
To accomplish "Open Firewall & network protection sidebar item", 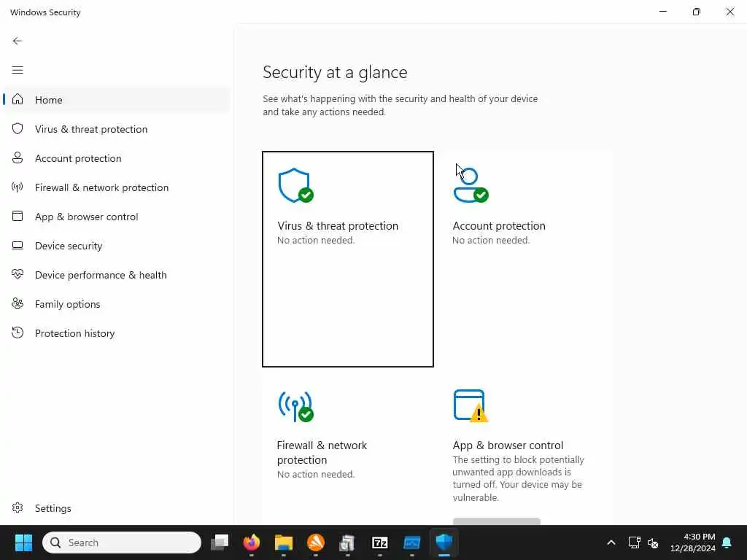I will tap(117, 187).
